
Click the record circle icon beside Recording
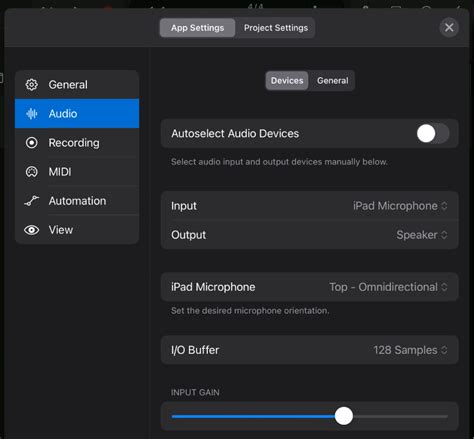(x=32, y=143)
